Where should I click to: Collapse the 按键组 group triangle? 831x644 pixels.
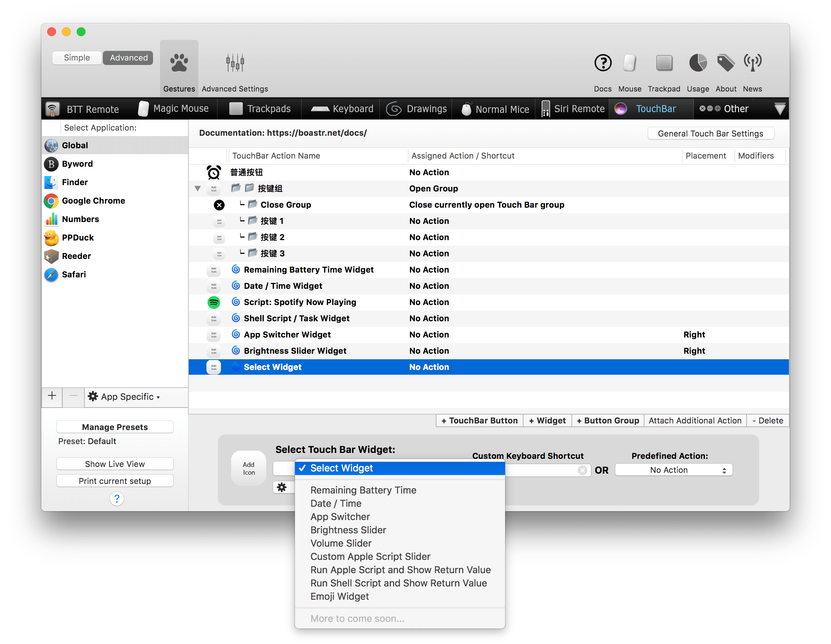[198, 189]
